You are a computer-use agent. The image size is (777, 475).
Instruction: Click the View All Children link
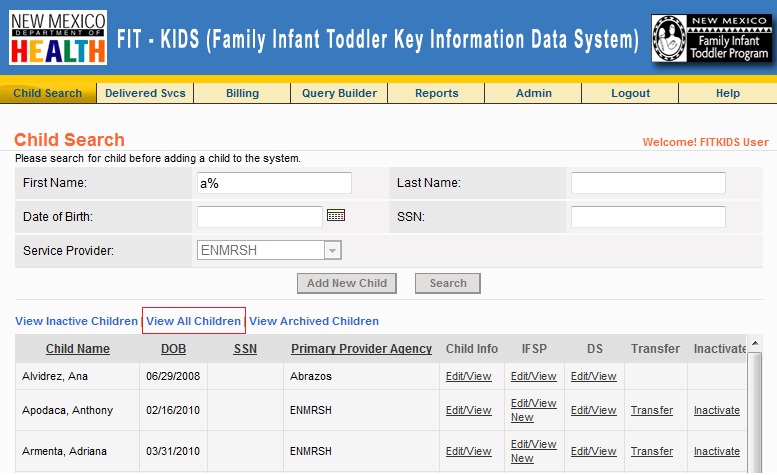click(193, 321)
